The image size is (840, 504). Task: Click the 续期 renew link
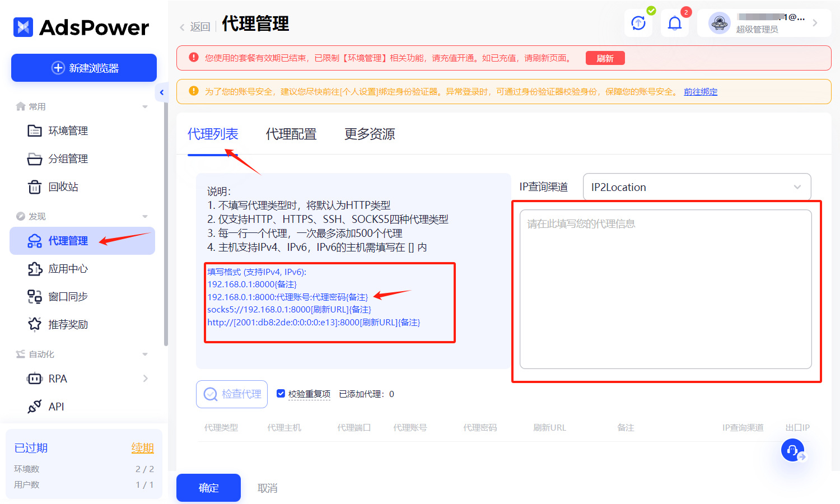click(x=143, y=448)
